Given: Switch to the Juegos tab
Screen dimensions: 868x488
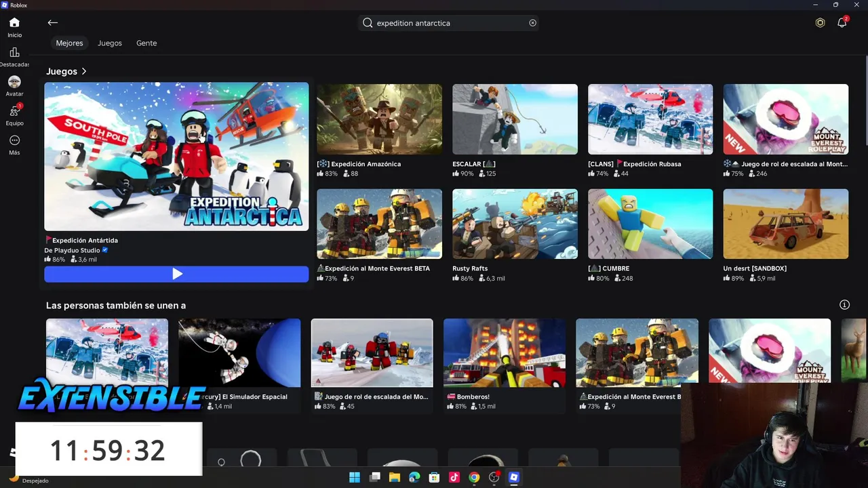Looking at the screenshot, I should pos(110,43).
